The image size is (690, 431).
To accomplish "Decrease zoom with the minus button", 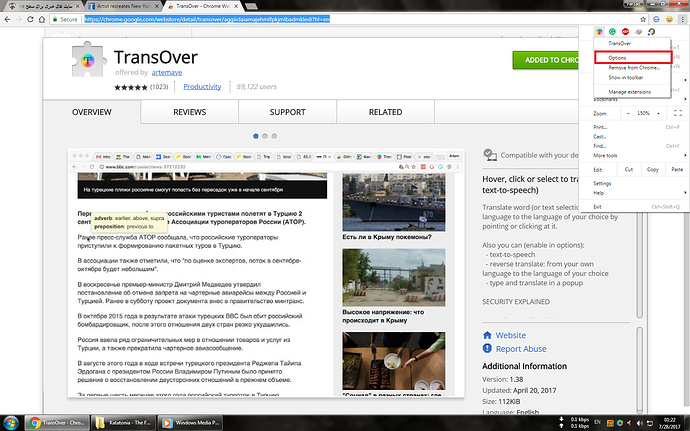I will 628,114.
